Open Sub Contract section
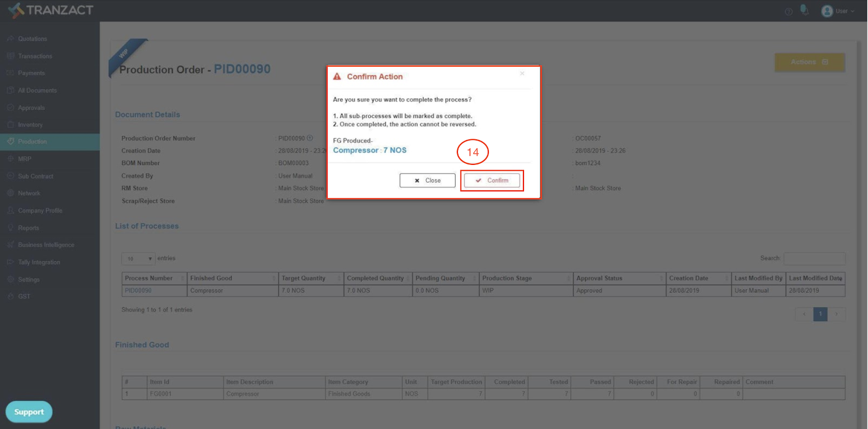The image size is (868, 429). [x=36, y=176]
